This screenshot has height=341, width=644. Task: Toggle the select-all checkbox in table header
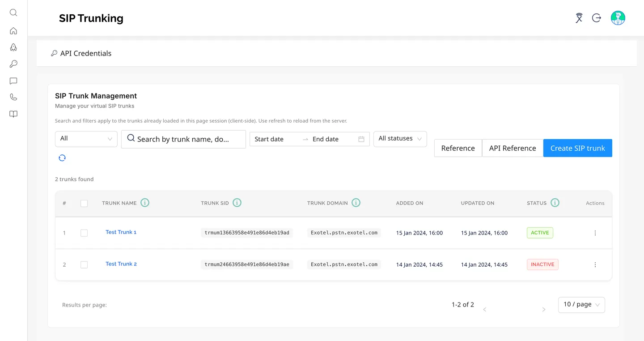click(x=84, y=203)
